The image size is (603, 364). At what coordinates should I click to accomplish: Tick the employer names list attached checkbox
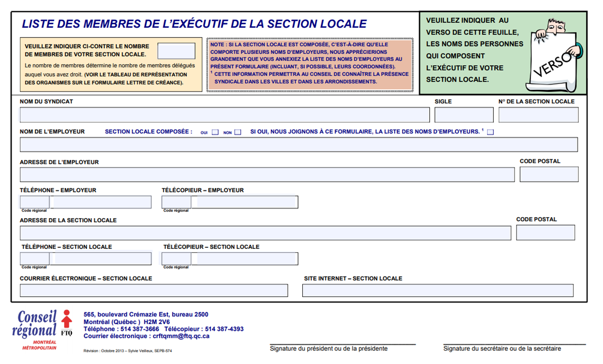pos(490,132)
